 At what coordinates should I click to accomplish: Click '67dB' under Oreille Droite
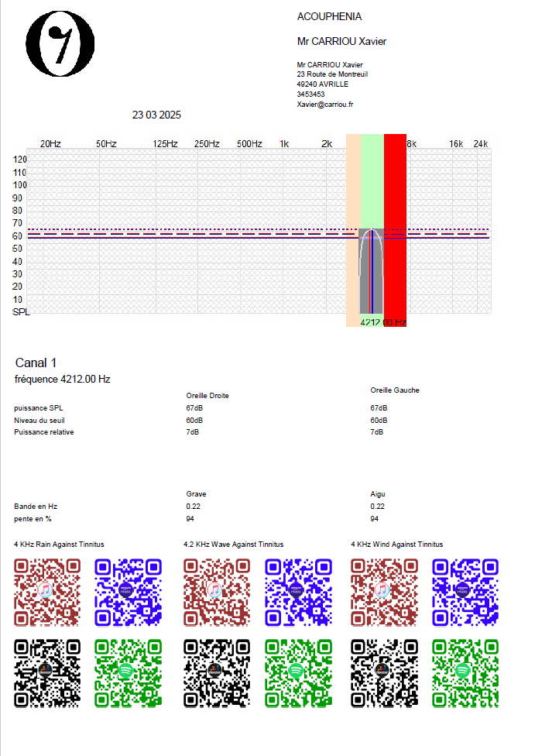tap(194, 408)
